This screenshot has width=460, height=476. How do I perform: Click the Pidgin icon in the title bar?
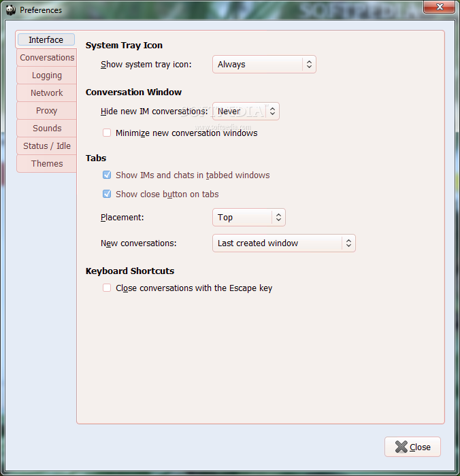11,10
